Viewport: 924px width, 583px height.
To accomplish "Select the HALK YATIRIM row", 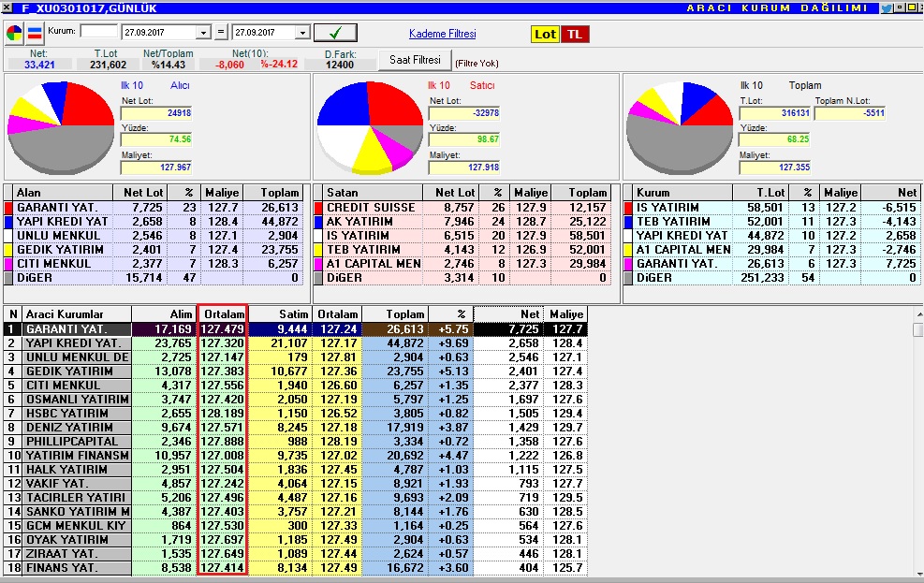I will tap(295, 470).
